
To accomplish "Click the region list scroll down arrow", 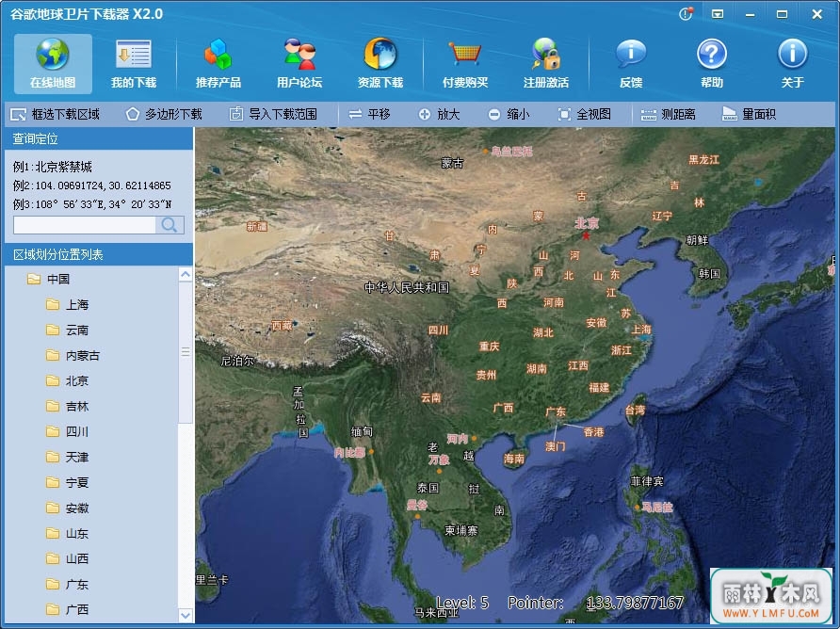I will (x=186, y=616).
